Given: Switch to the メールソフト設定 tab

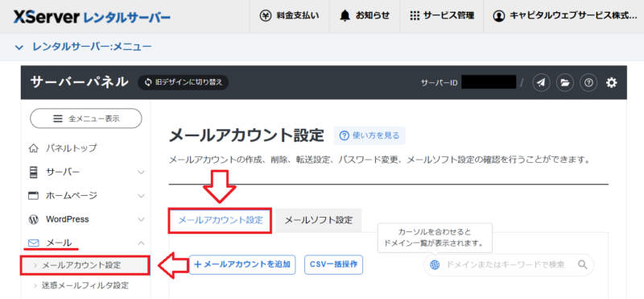Looking at the screenshot, I should tap(319, 221).
